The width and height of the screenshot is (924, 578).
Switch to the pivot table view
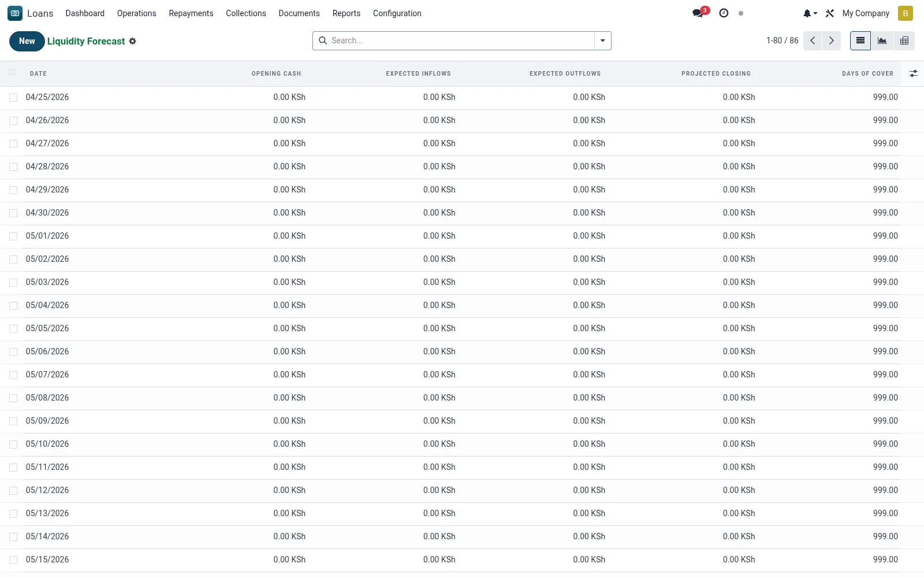pyautogui.click(x=904, y=40)
